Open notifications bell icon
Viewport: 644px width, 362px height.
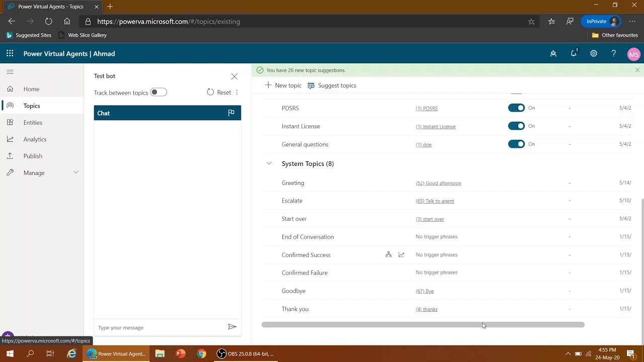574,53
